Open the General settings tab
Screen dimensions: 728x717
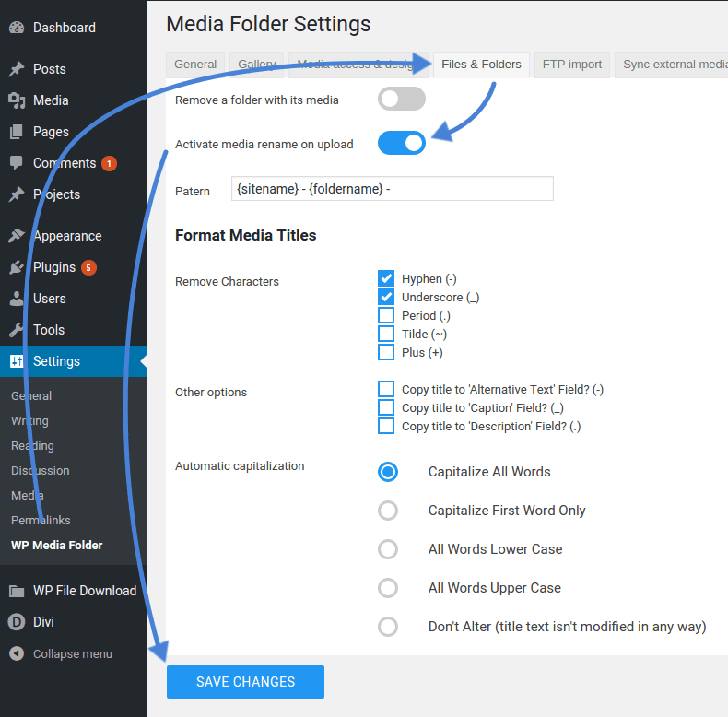(195, 65)
